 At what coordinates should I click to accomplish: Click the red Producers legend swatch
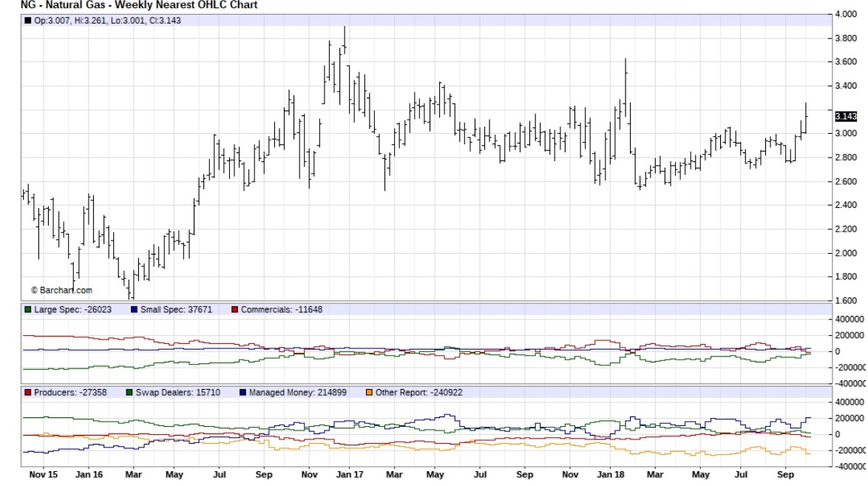click(29, 391)
